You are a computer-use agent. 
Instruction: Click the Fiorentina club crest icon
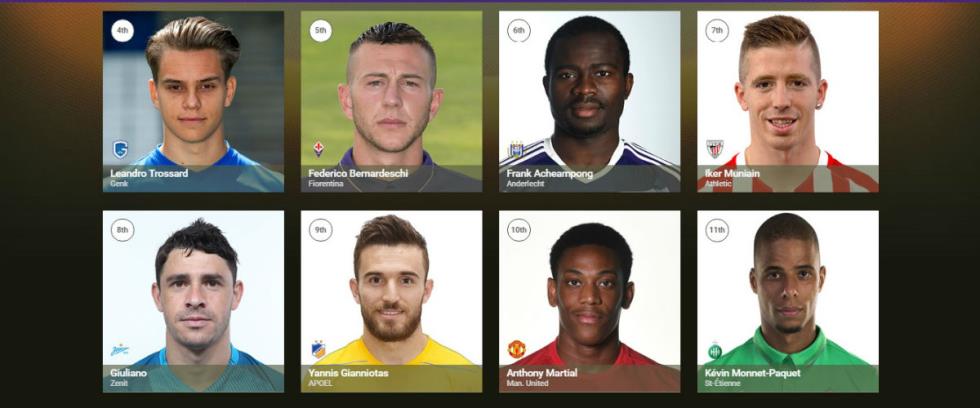pyautogui.click(x=318, y=149)
